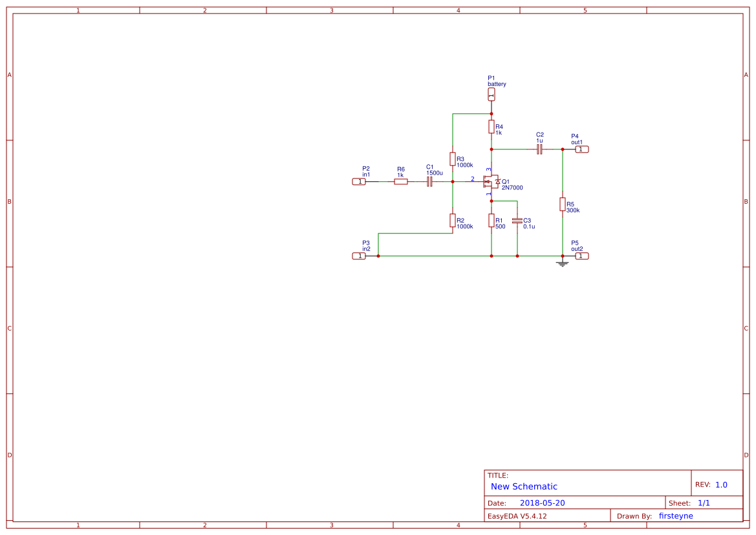Screen dimensions: 756x535
Task: Select the date field showing 2018-05-20
Action: click(x=543, y=503)
